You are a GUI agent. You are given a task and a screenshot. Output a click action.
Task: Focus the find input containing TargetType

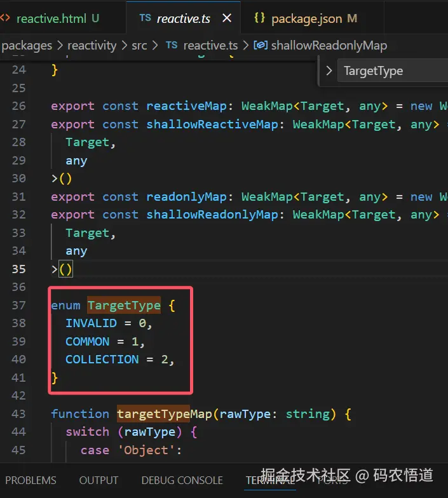tap(393, 71)
